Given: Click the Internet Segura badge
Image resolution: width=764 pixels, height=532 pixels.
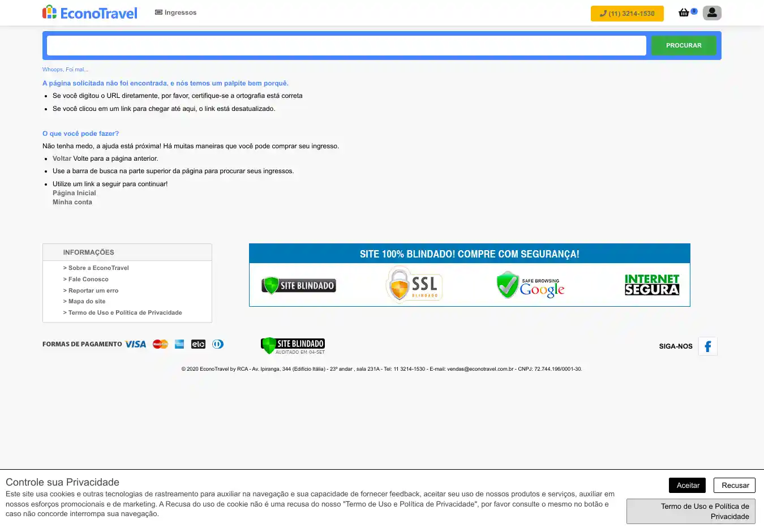Looking at the screenshot, I should click(x=651, y=285).
